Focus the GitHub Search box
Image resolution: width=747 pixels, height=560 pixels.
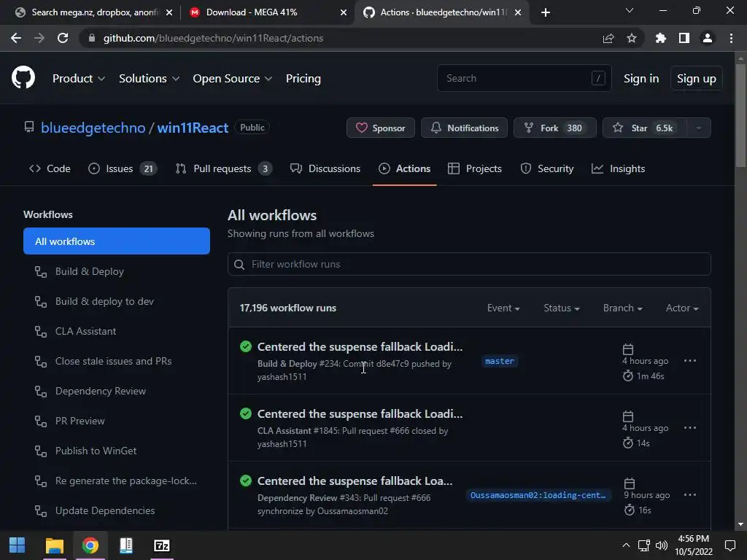[524, 78]
